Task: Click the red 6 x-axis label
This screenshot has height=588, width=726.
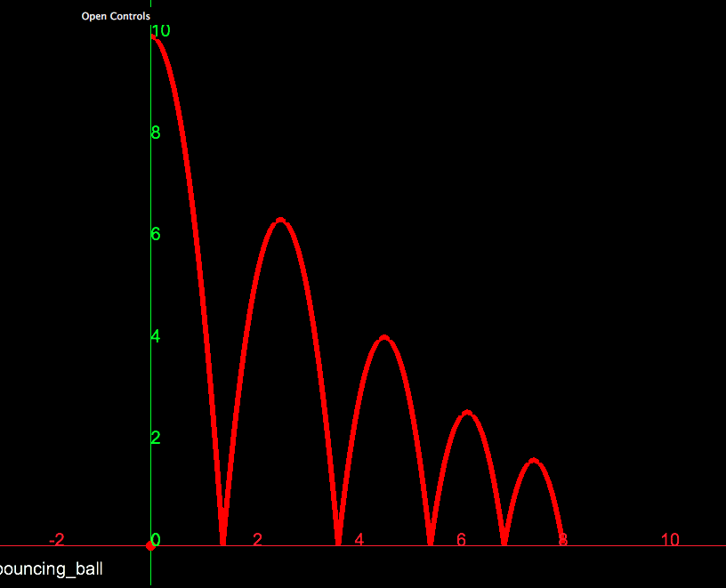Action: (x=461, y=540)
